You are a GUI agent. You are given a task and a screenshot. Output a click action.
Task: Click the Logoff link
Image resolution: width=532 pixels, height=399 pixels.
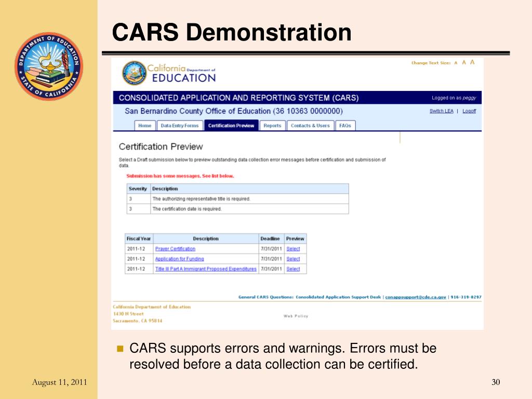(x=469, y=111)
